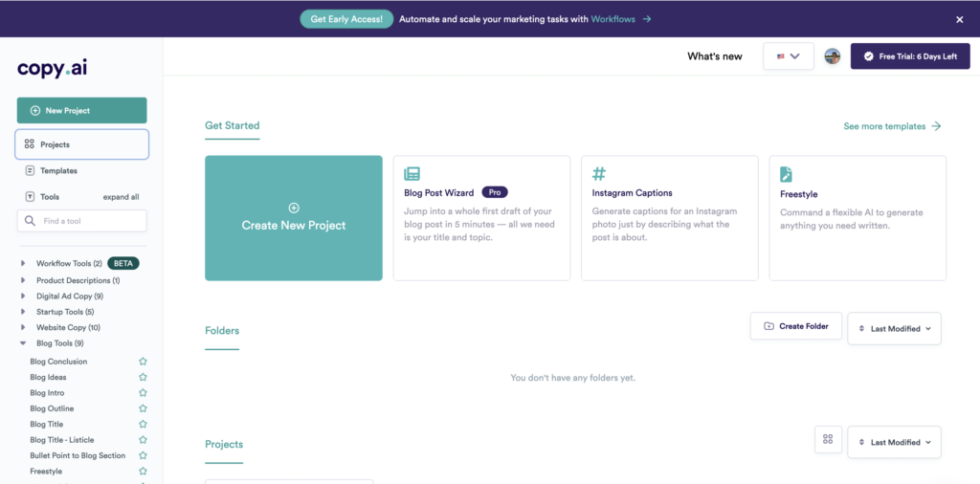The height and width of the screenshot is (484, 980).
Task: Collapse the Blog Tools category
Action: (x=23, y=343)
